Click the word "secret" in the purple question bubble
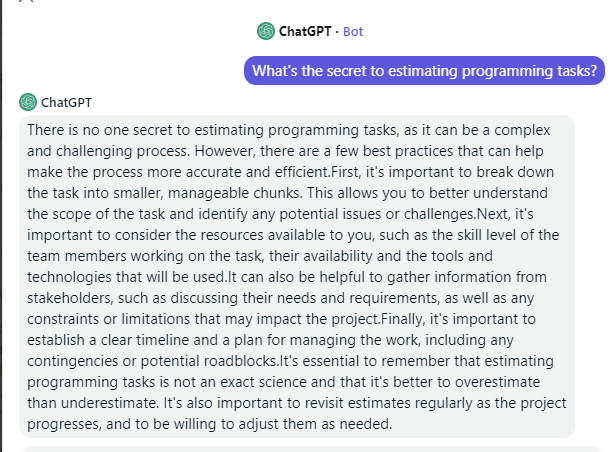Screen dimensions: 611x452 pos(345,70)
